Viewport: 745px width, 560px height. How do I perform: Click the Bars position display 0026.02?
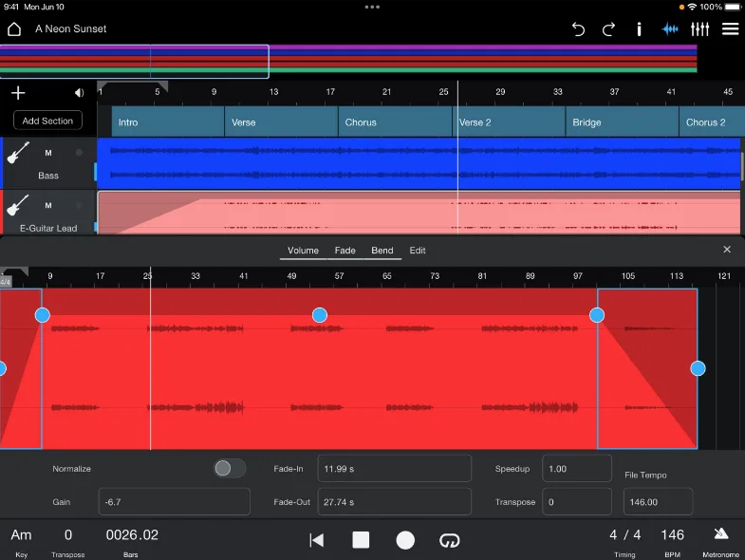(x=132, y=535)
